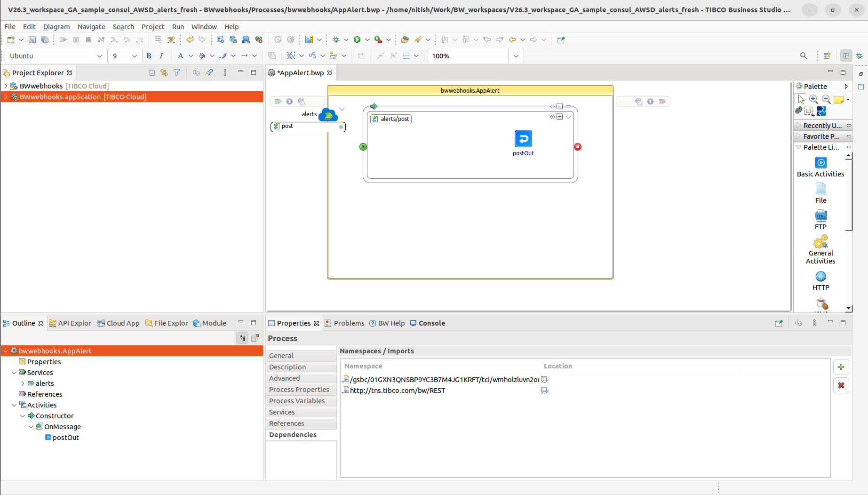This screenshot has width=868, height=495.
Task: Open the Diagram menu
Action: click(56, 27)
